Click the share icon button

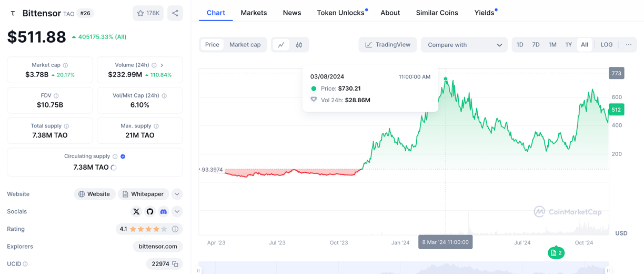tap(175, 13)
